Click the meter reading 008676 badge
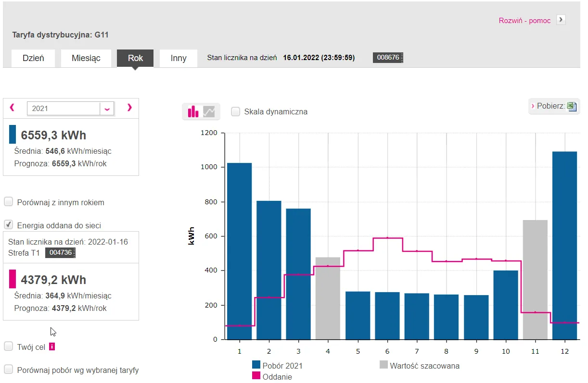The image size is (588, 383). coord(388,58)
